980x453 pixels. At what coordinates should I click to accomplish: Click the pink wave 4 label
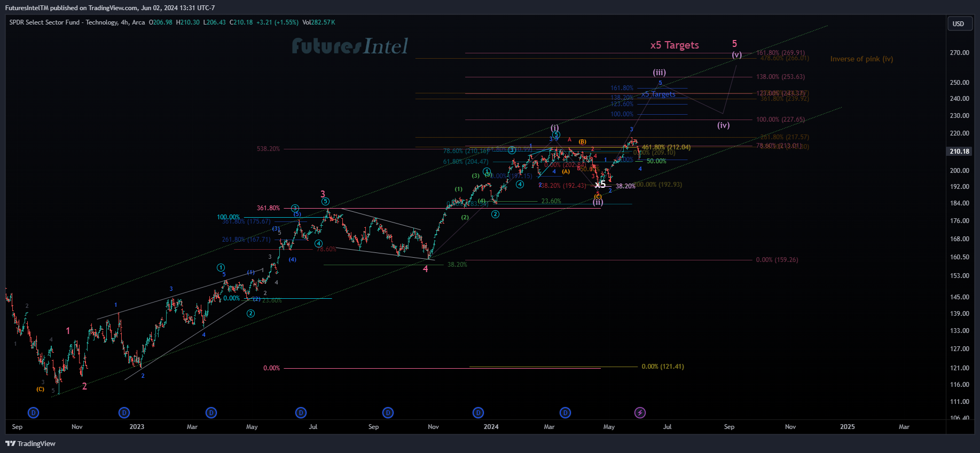click(425, 269)
